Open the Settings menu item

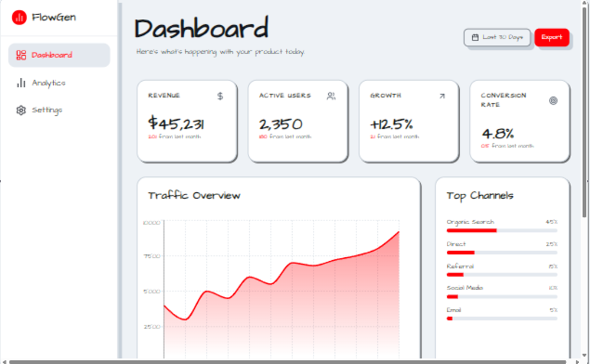coord(59,110)
